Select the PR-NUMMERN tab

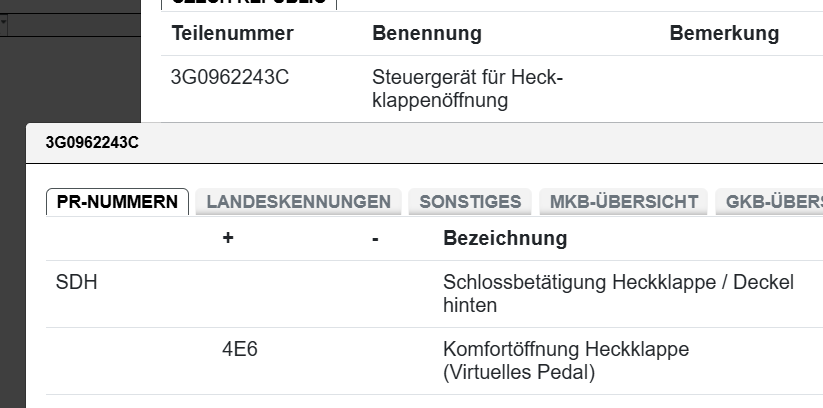(x=117, y=202)
